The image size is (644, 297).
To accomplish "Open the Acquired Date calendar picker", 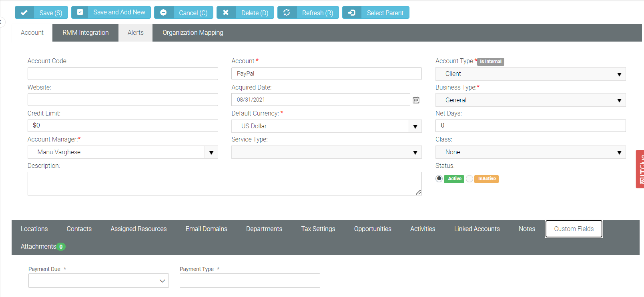I will click(416, 100).
